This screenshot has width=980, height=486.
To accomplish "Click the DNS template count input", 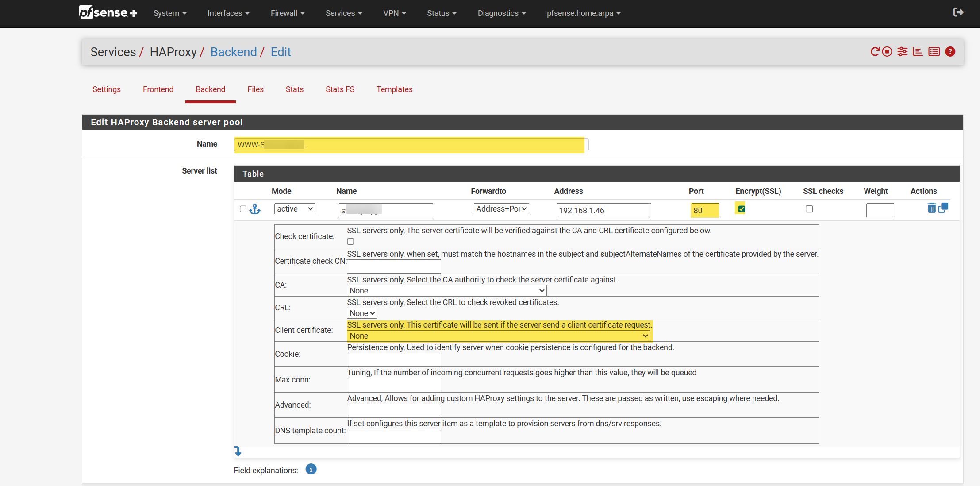I will pyautogui.click(x=394, y=436).
